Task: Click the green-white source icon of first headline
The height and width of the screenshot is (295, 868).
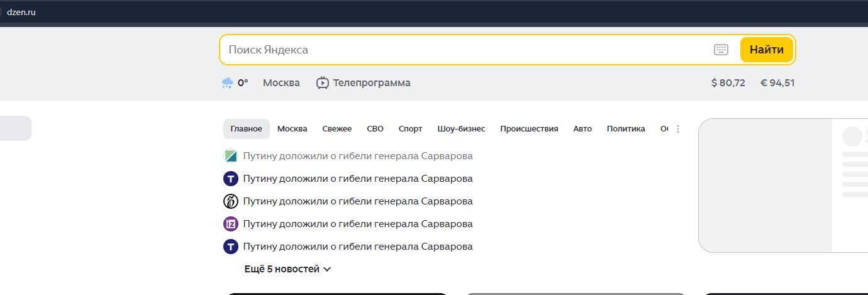Action: point(231,156)
